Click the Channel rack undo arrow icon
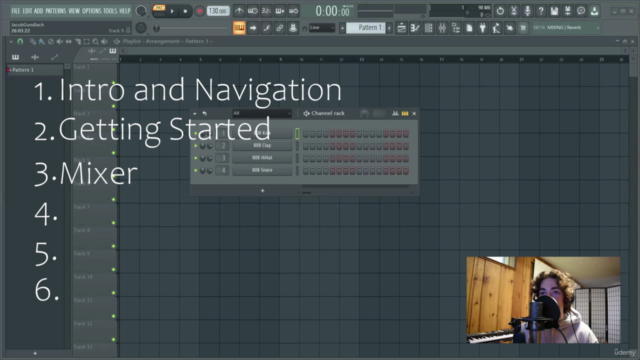This screenshot has height=360, width=640. click(x=204, y=113)
